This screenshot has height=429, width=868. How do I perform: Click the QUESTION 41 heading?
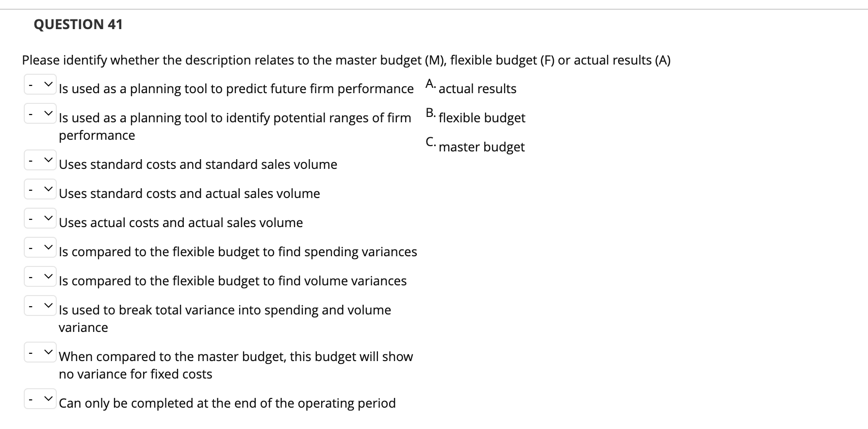pyautogui.click(x=79, y=24)
